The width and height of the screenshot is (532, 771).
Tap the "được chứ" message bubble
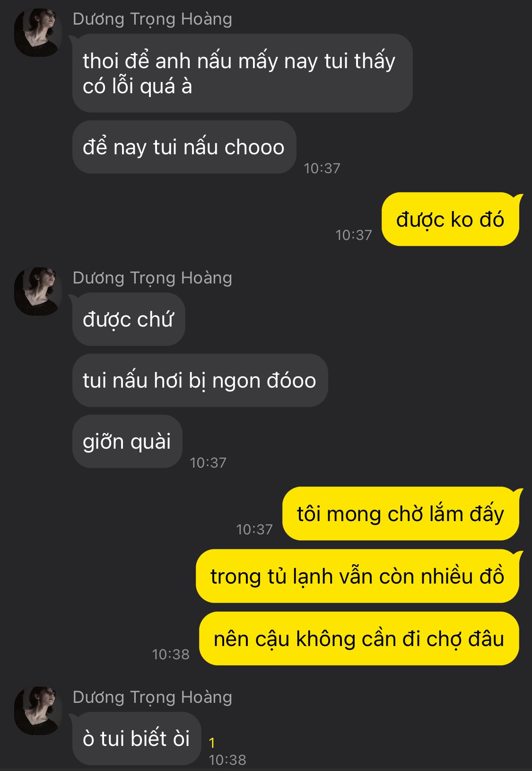coord(129,319)
